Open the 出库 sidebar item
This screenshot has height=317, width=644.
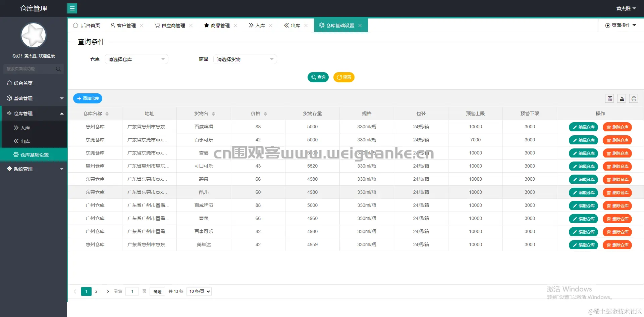click(34, 141)
